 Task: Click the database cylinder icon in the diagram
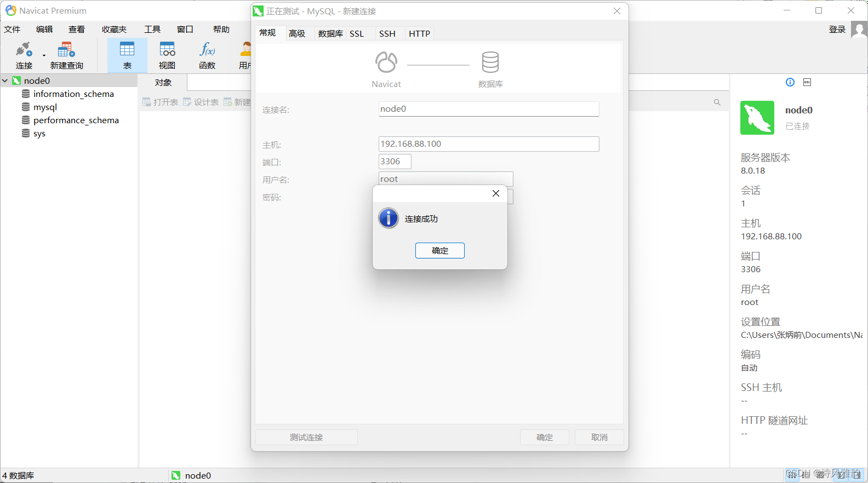click(x=490, y=62)
